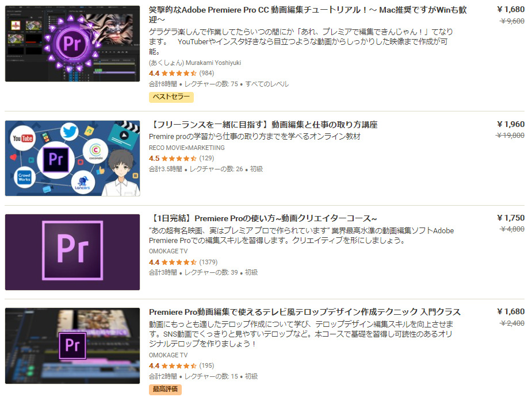Click the 最高評価 badge
532x401 pixels.
(165, 390)
